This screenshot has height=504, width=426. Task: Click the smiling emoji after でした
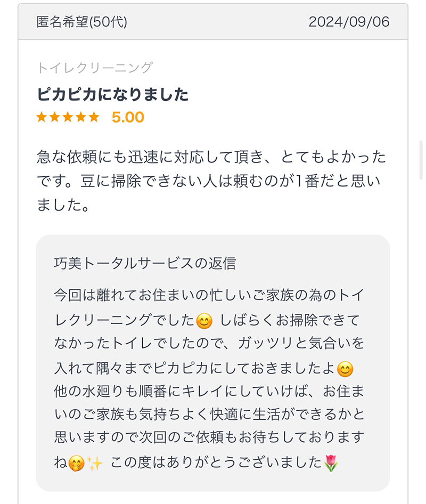coord(204,321)
